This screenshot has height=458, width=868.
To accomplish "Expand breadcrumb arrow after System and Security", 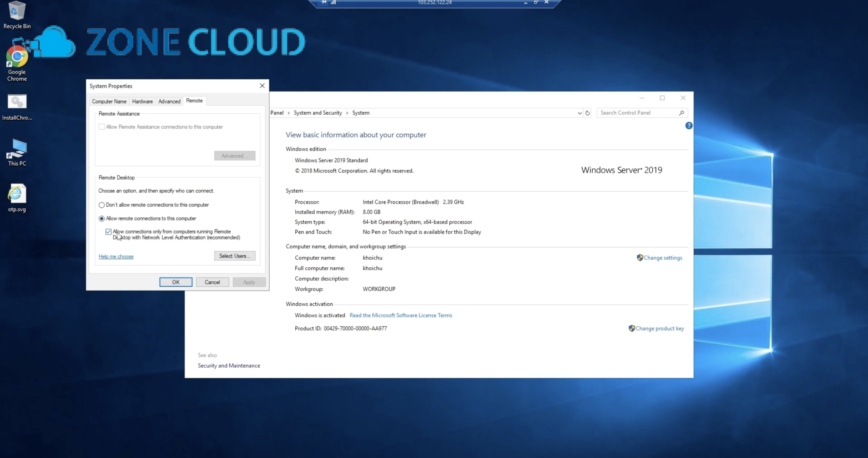I will pyautogui.click(x=347, y=113).
